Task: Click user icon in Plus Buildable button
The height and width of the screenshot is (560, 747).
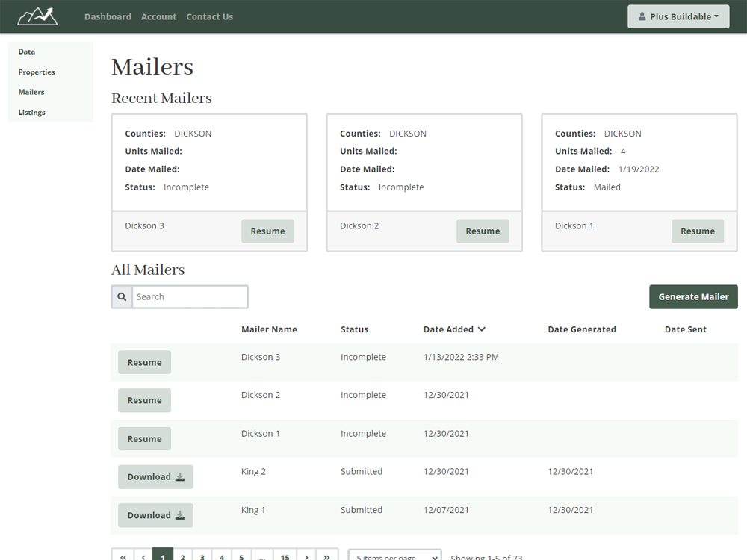Action: [x=642, y=16]
